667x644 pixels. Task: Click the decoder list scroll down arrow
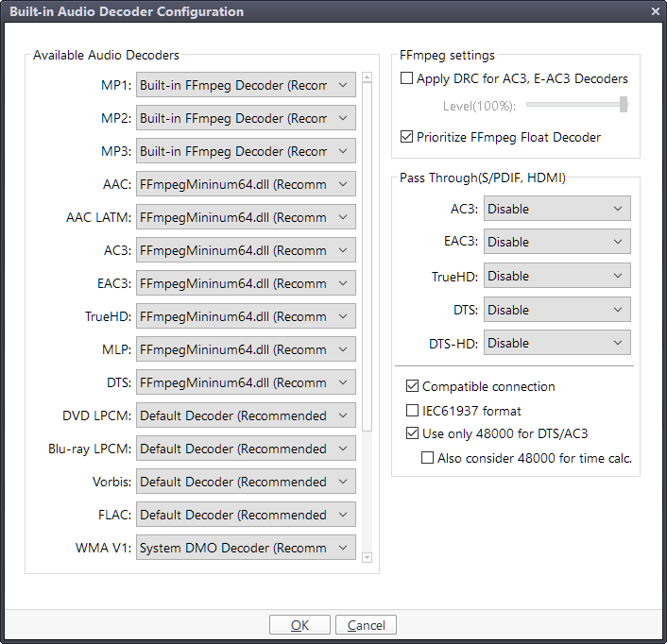click(368, 557)
